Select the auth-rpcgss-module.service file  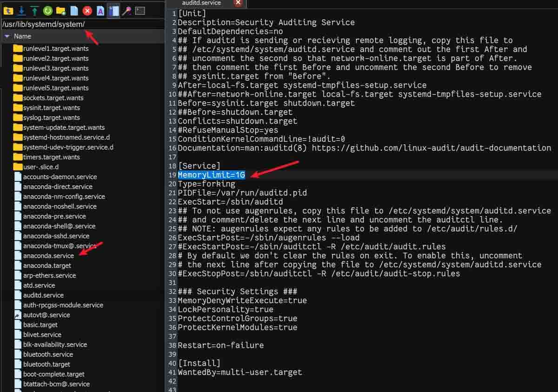(x=59, y=305)
